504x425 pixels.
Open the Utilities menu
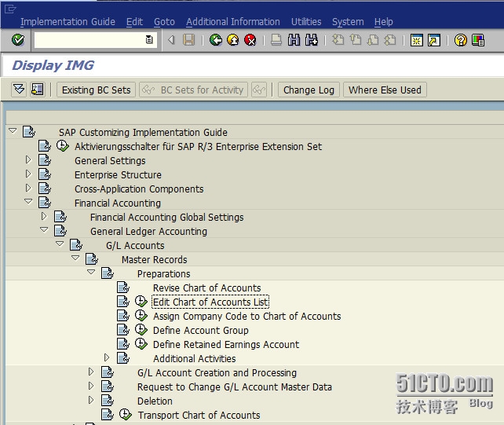(x=306, y=21)
